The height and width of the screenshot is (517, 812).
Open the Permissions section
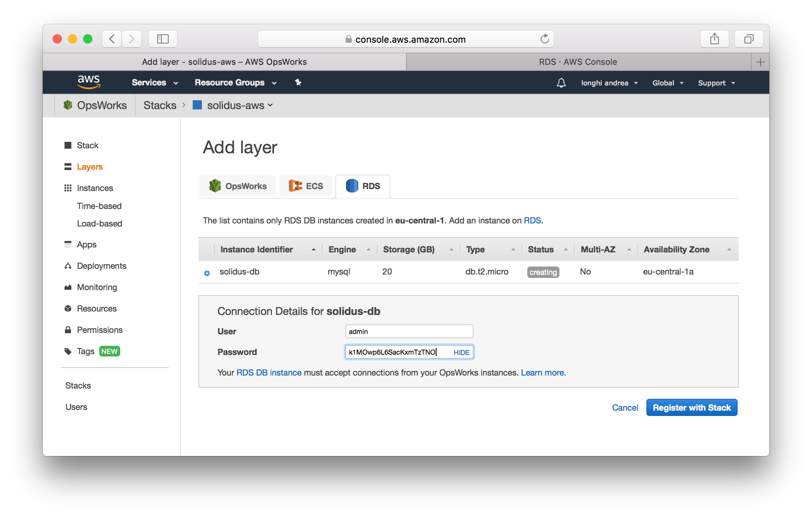pyautogui.click(x=100, y=329)
